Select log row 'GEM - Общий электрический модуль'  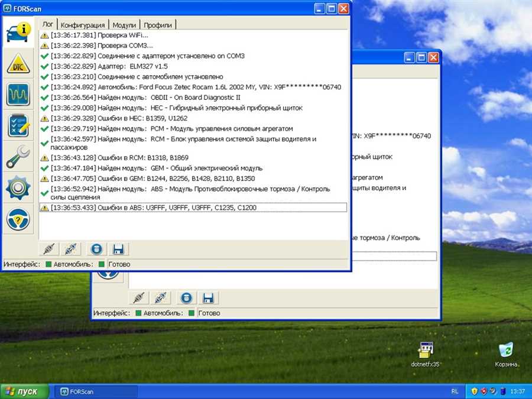193,168
